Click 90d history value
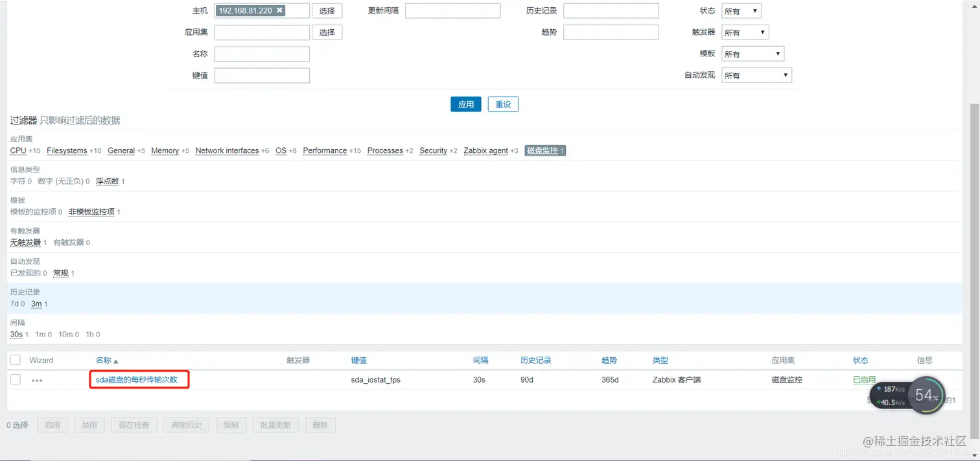This screenshot has width=980, height=461. [527, 380]
